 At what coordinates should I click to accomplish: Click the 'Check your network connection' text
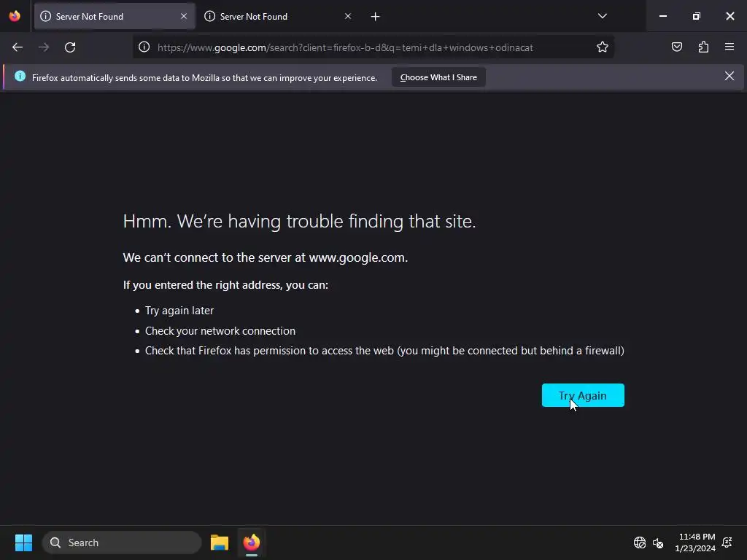pyautogui.click(x=220, y=331)
